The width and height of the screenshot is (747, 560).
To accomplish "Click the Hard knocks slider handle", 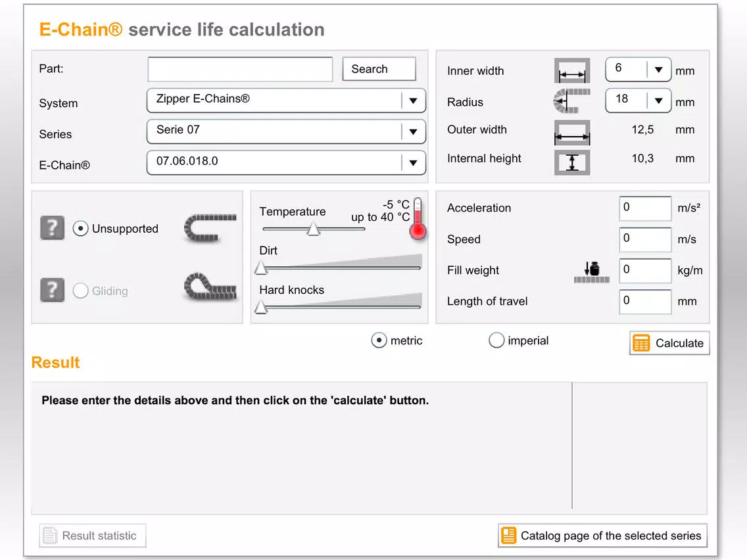I will (x=260, y=307).
